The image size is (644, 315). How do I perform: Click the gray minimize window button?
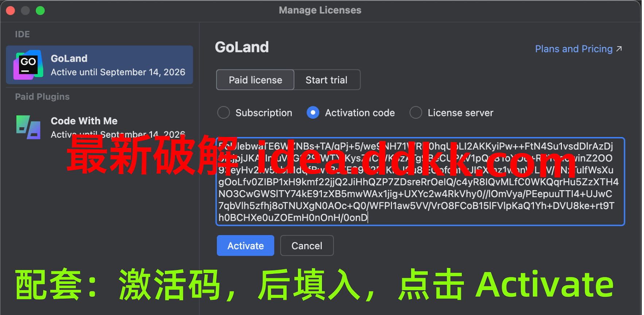pyautogui.click(x=25, y=11)
